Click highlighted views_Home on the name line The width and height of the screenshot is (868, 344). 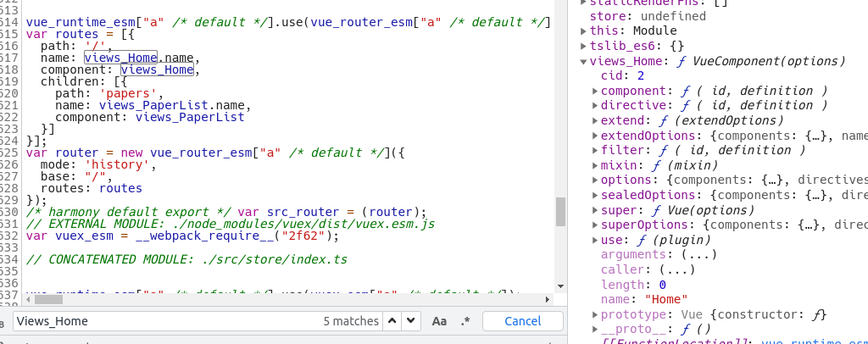click(120, 58)
